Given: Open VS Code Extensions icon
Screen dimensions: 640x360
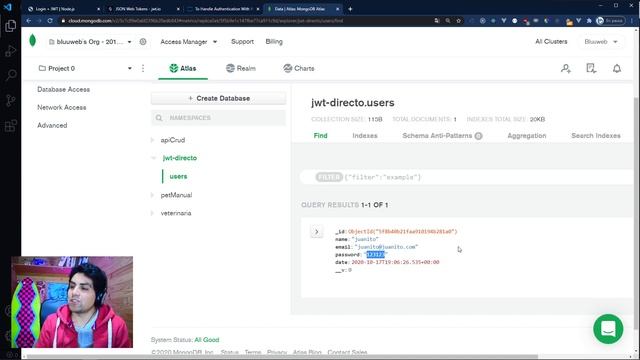Looking at the screenshot, I should tap(11, 125).
